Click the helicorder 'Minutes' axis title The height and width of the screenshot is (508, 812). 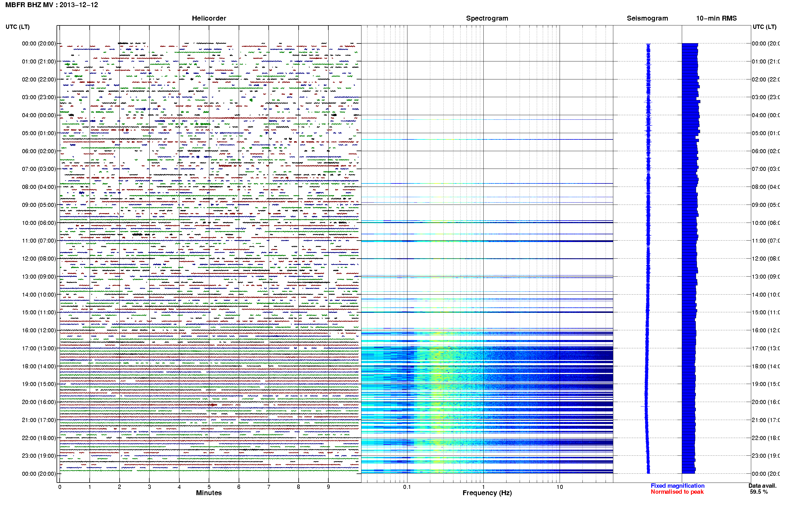209,493
